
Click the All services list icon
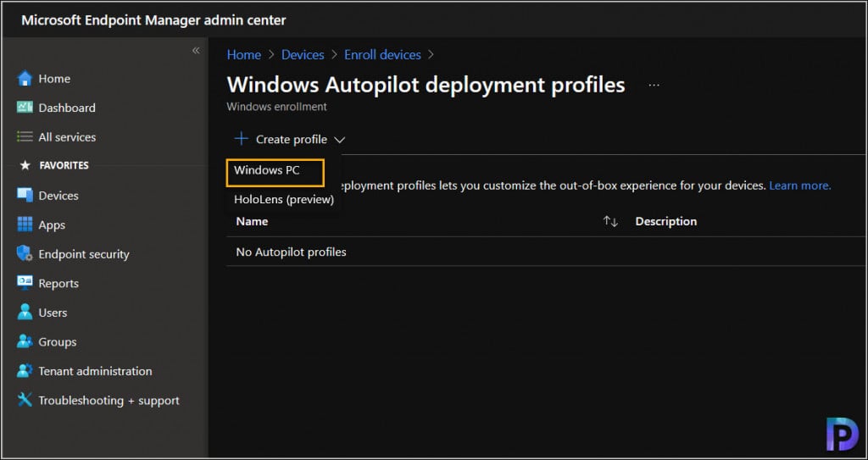(25, 136)
